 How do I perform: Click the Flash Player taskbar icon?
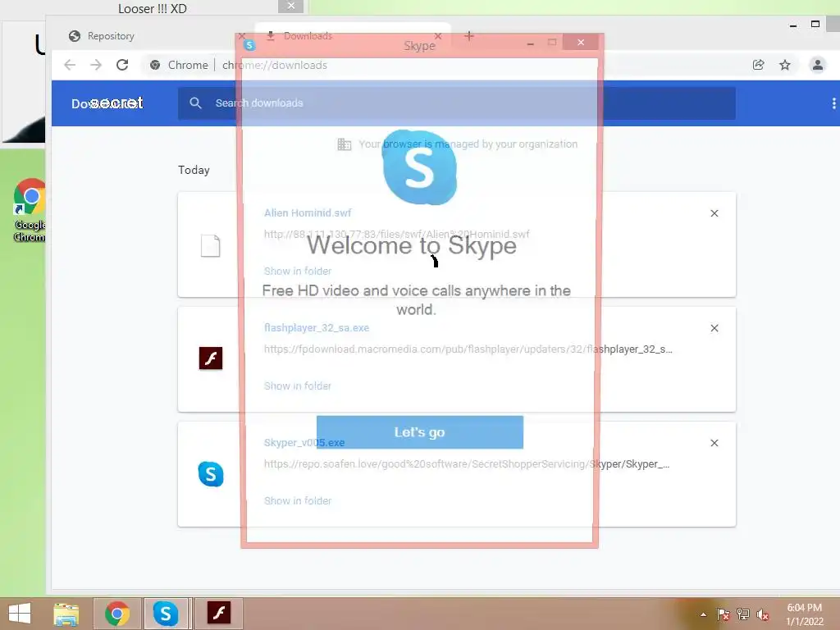pyautogui.click(x=218, y=613)
